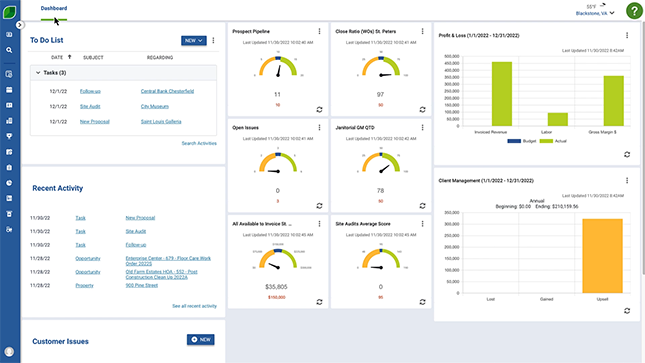The image size is (645, 363).
Task: Open Client Management chart options menu
Action: tap(627, 181)
